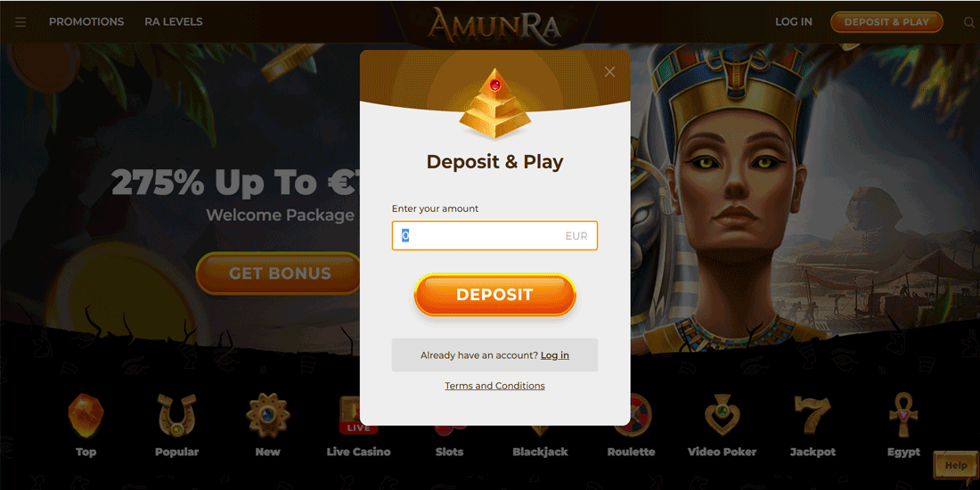This screenshot has width=980, height=490.
Task: Click the search magnifier icon
Action: pyautogui.click(x=968, y=22)
